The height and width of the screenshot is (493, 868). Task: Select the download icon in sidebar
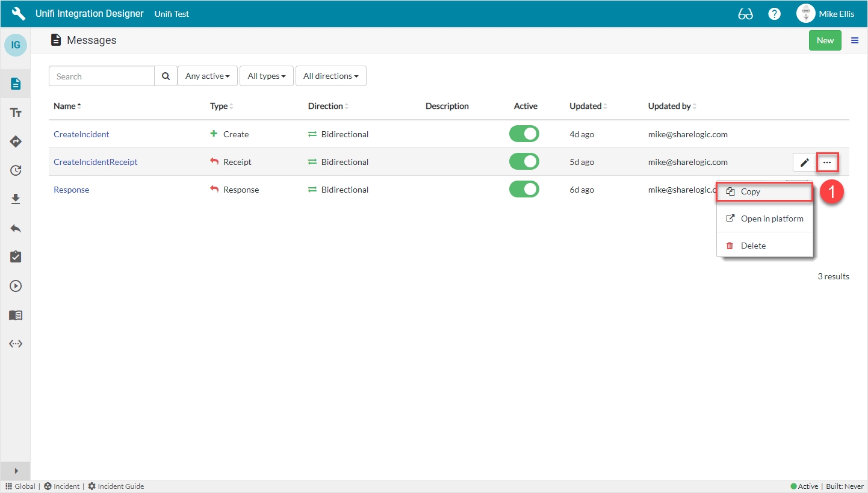coord(16,199)
